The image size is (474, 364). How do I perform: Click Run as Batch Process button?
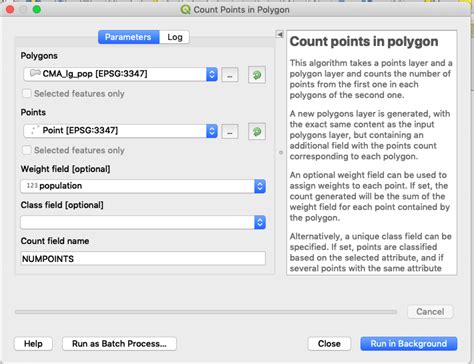pyautogui.click(x=119, y=344)
